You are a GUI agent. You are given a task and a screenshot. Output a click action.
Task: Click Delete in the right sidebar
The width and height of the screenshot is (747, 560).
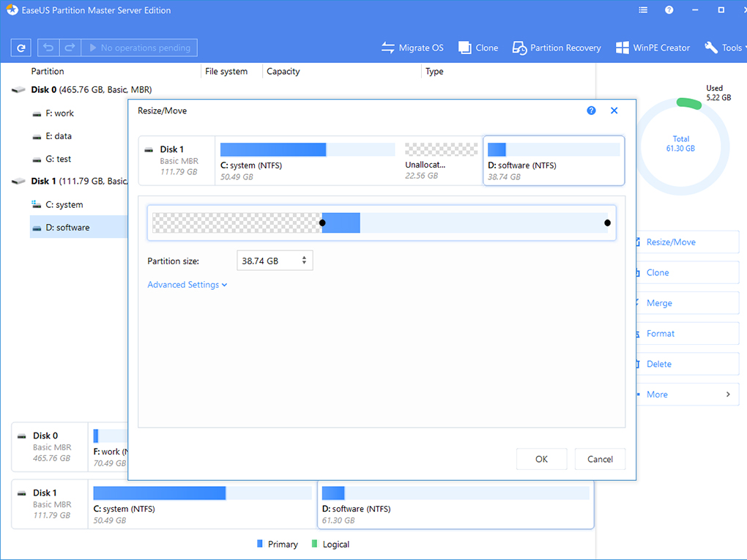point(688,364)
